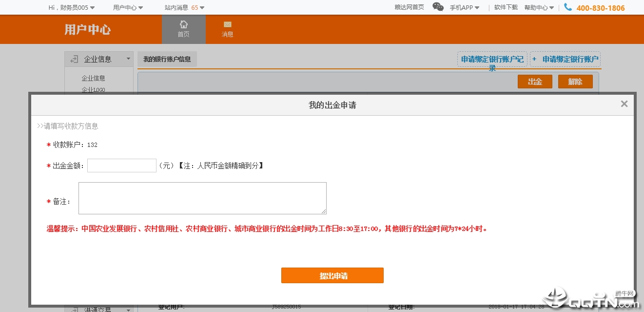This screenshot has width=644, height=312.
Task: Expand the 帮助中心 menu
Action: click(x=539, y=7)
